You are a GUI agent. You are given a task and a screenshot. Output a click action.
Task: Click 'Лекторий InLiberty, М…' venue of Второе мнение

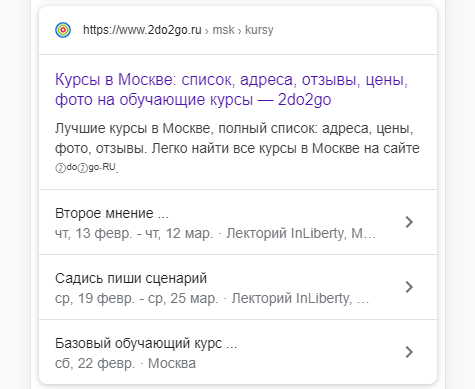point(301,233)
